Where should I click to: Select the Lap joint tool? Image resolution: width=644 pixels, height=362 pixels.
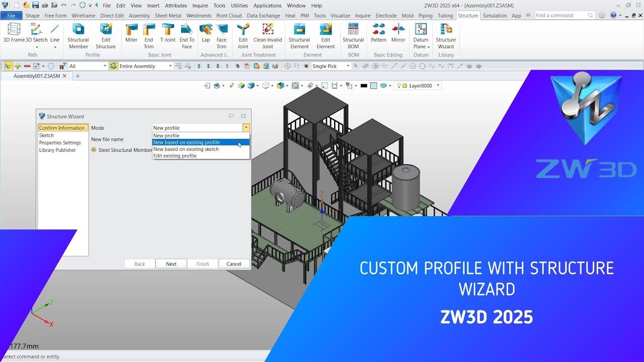coord(206,33)
